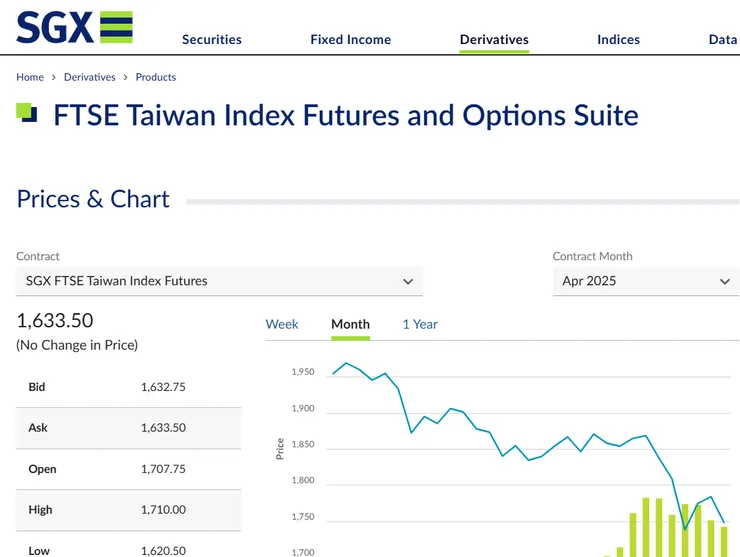The width and height of the screenshot is (740, 557).
Task: Follow the Derivatives breadcrumb link
Action: [x=90, y=77]
